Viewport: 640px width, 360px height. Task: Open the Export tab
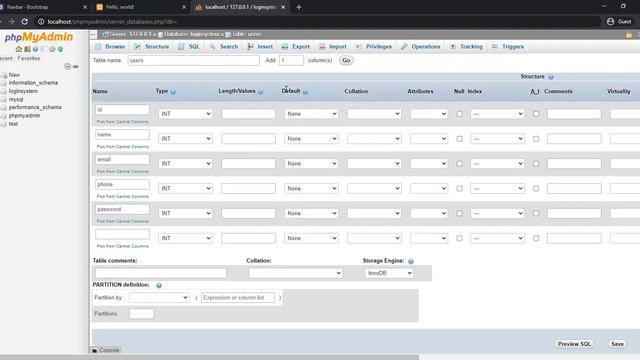click(296, 47)
